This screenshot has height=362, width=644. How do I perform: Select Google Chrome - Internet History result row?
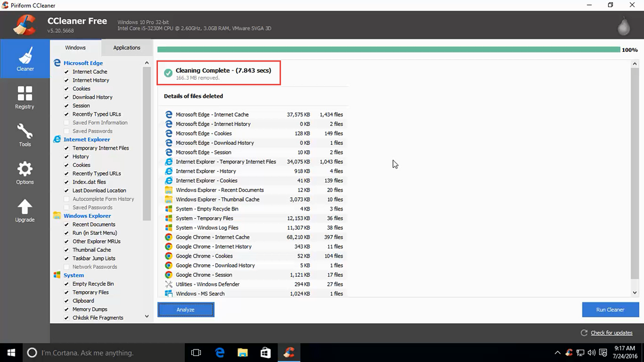pos(254,246)
